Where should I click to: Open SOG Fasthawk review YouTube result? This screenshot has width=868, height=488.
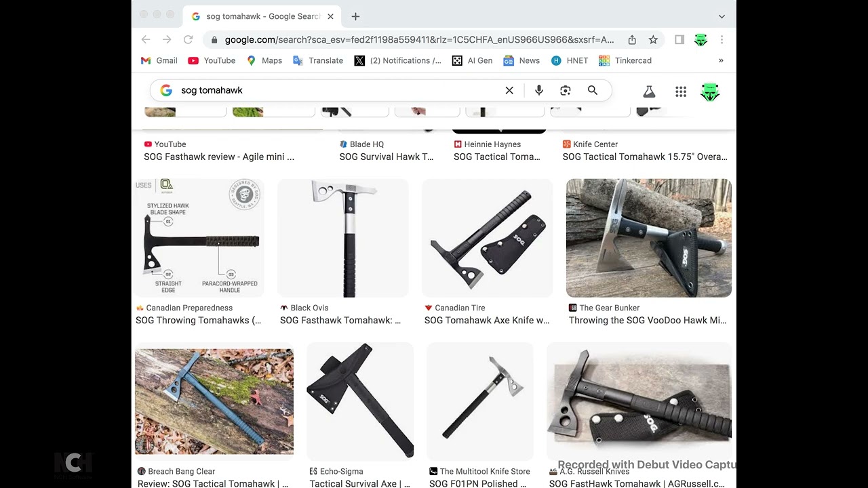(219, 157)
